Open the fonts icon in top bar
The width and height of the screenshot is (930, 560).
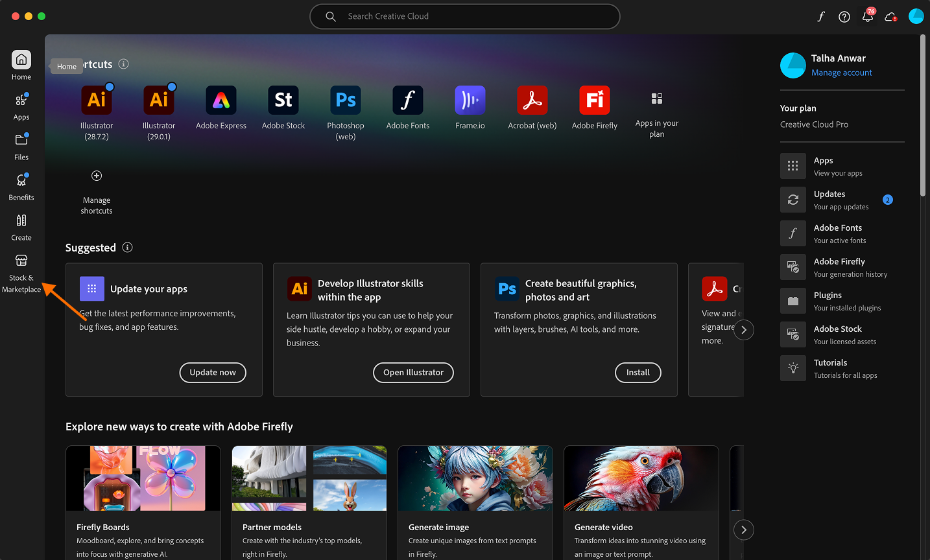[x=821, y=17]
